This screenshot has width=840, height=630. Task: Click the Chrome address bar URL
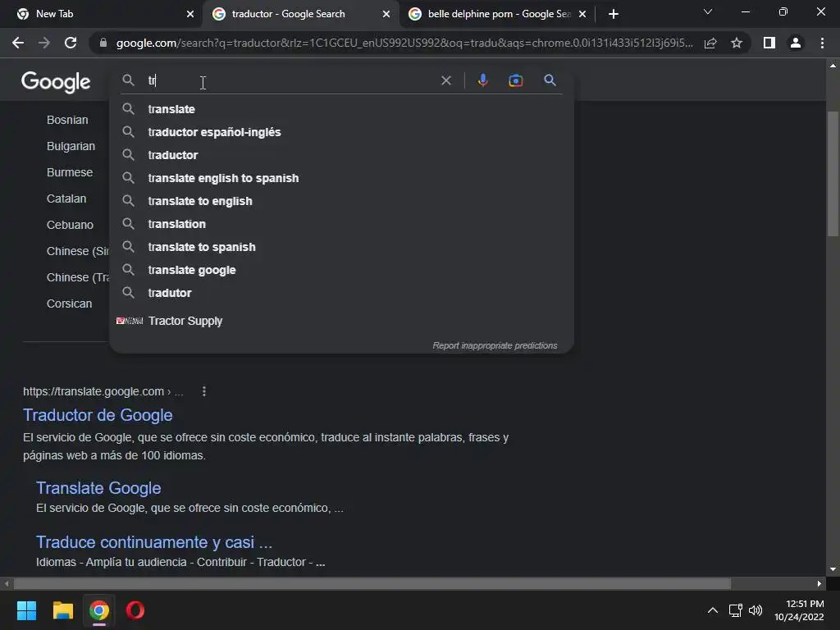(x=404, y=43)
